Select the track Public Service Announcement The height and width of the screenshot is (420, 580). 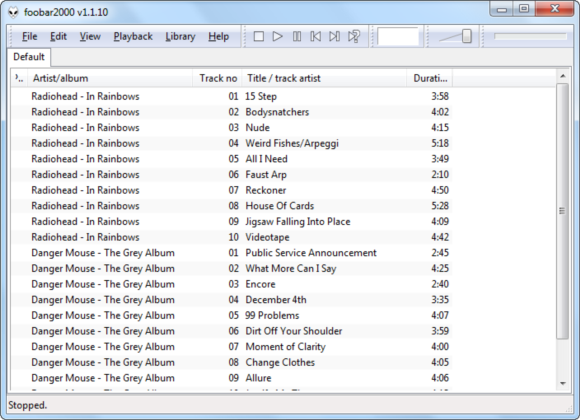click(x=231, y=253)
